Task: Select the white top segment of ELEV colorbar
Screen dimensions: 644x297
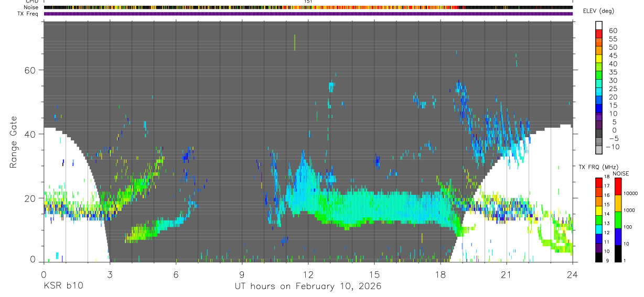Action: 599,26
